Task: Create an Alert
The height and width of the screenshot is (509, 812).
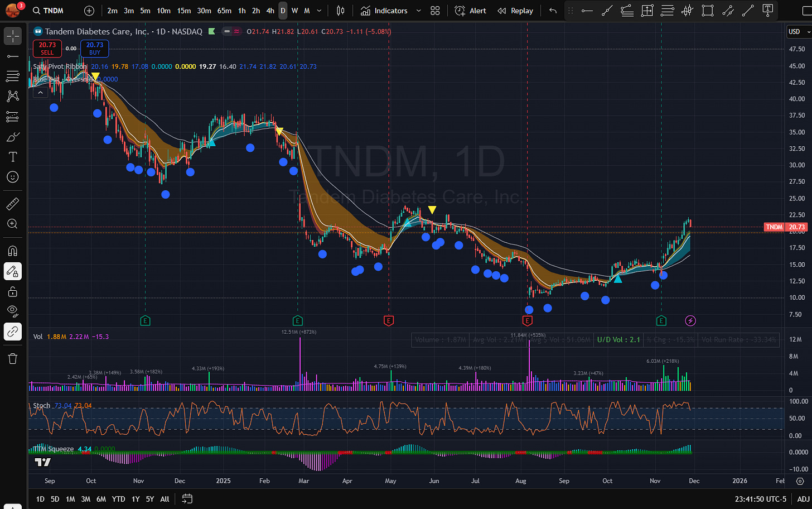Action: tap(470, 11)
